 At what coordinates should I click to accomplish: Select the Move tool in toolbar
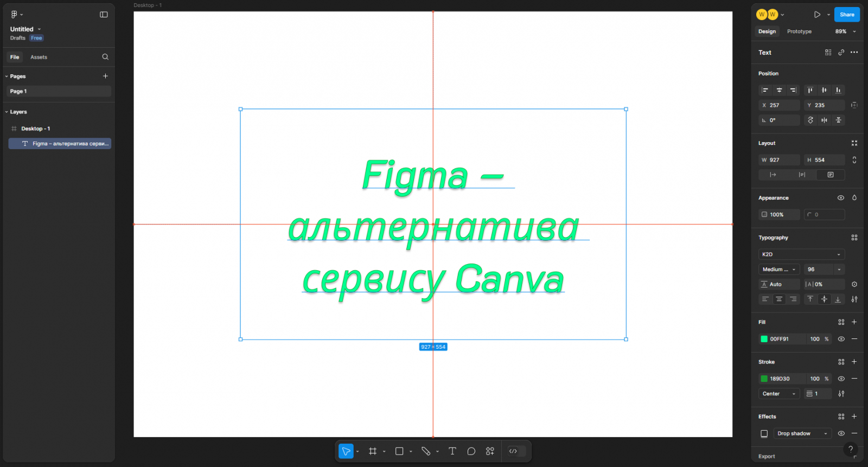[x=346, y=451]
